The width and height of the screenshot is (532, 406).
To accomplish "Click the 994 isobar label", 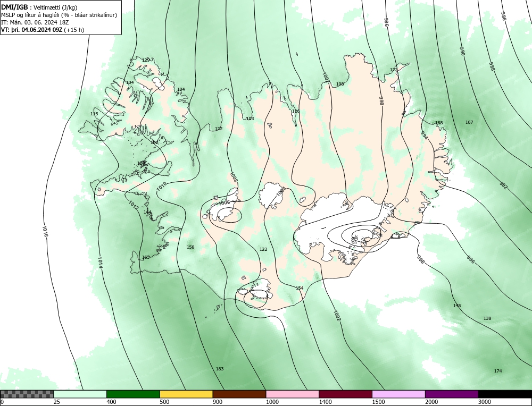I will (425, 135).
